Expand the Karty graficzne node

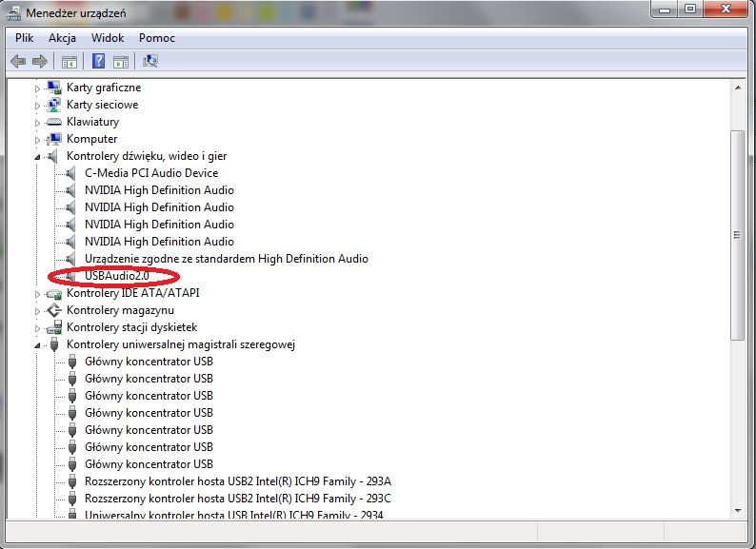pos(37,88)
